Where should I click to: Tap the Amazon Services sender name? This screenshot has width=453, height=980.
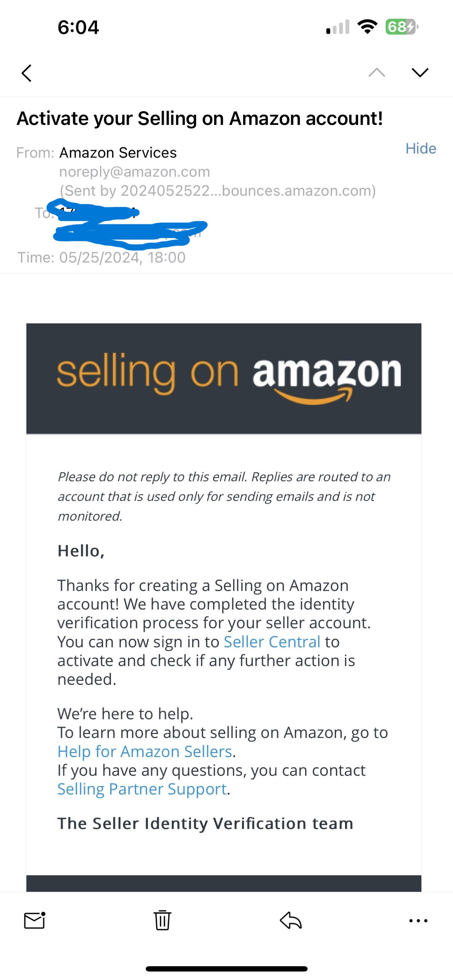(118, 153)
